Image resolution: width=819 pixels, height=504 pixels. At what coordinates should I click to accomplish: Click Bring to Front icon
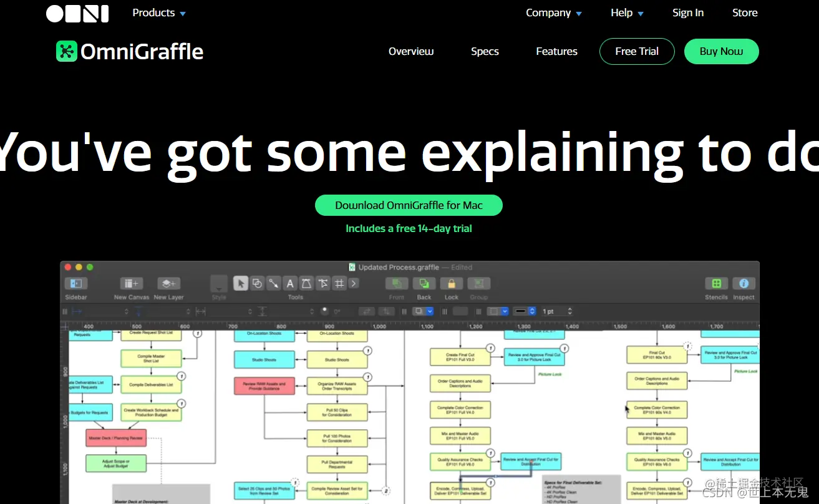[x=397, y=283]
